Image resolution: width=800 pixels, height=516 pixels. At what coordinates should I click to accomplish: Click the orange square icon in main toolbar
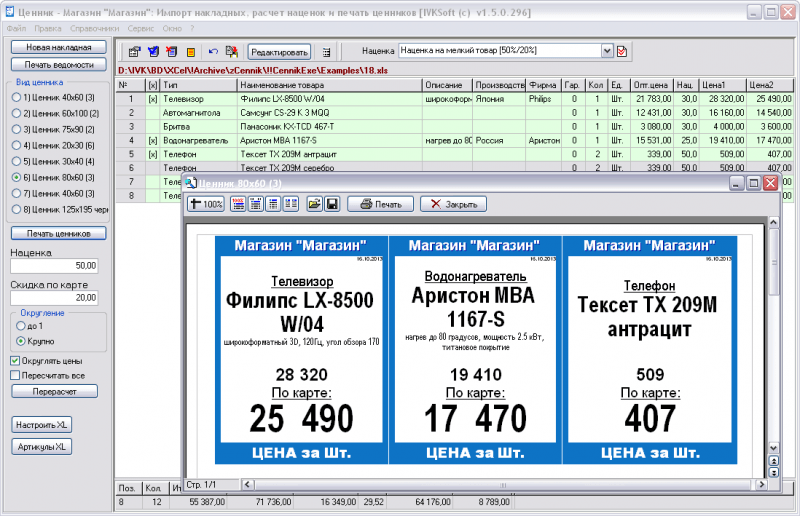click(x=190, y=51)
